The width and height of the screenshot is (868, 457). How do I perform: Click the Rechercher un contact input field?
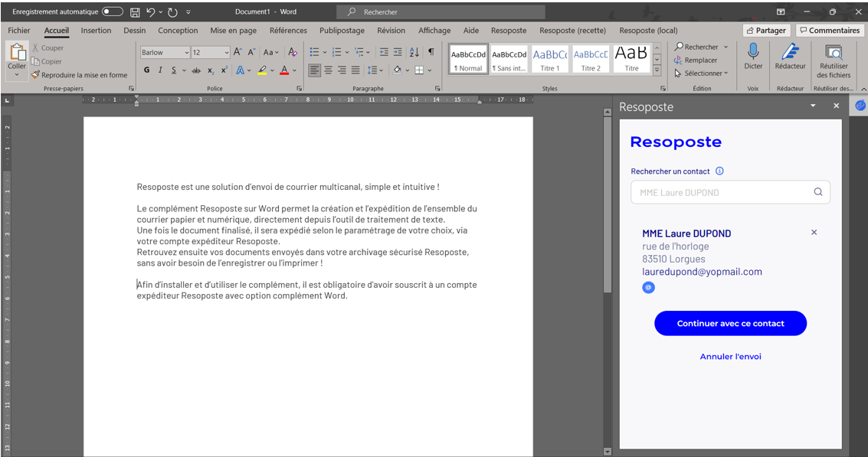[730, 192]
